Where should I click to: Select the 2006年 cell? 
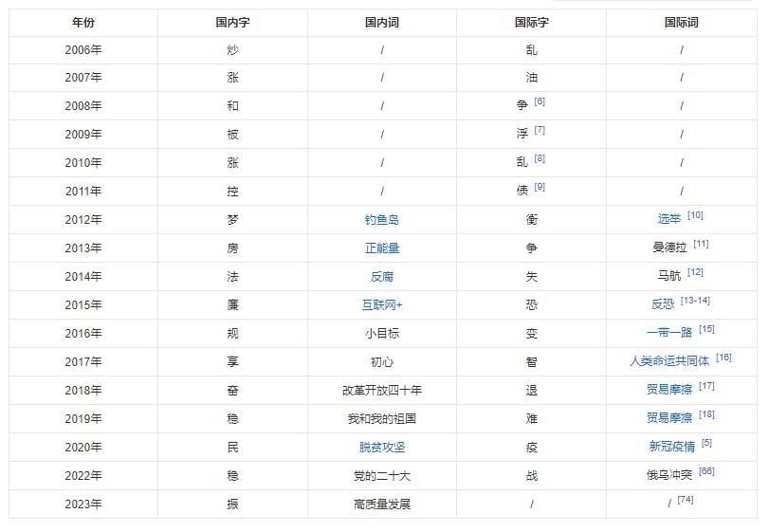[83, 50]
